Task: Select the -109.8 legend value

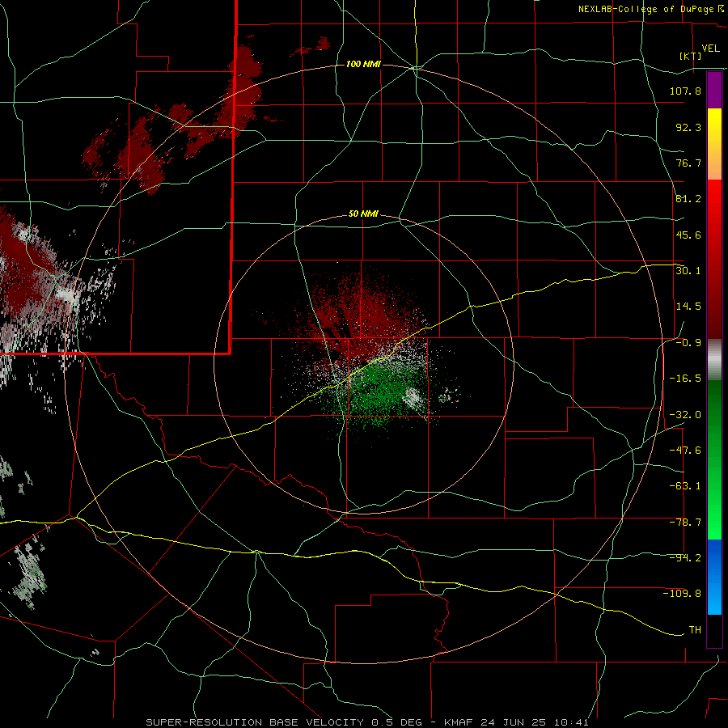Action: pyautogui.click(x=682, y=594)
